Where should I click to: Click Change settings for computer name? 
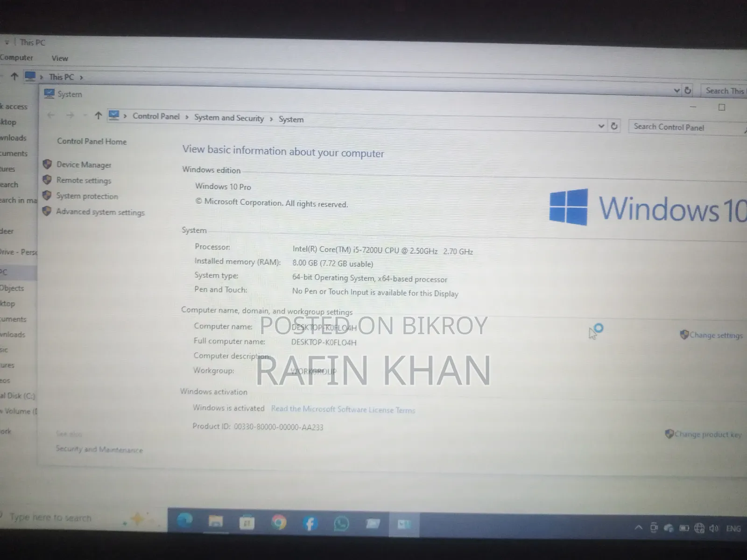point(716,335)
